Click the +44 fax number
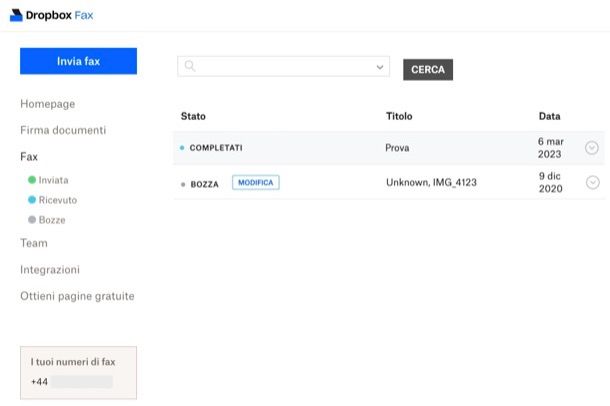The height and width of the screenshot is (406, 610). tap(72, 382)
